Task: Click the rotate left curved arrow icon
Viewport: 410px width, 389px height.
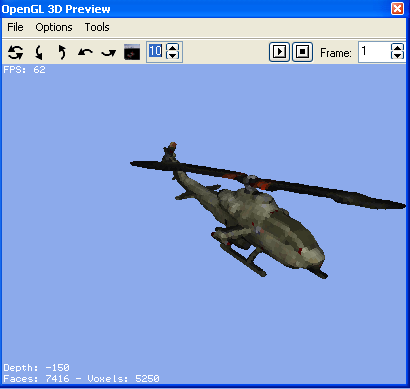Action: [85, 52]
